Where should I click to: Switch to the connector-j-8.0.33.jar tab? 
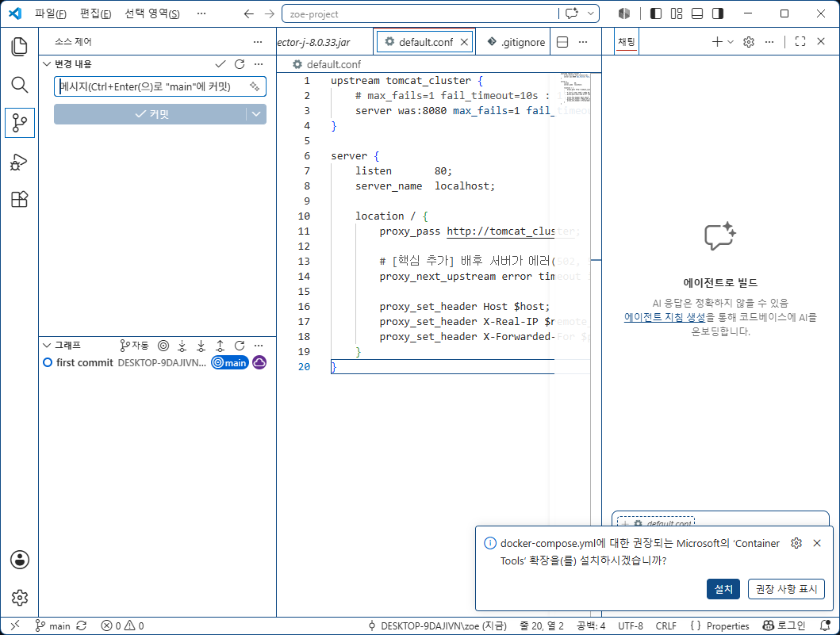click(x=324, y=42)
